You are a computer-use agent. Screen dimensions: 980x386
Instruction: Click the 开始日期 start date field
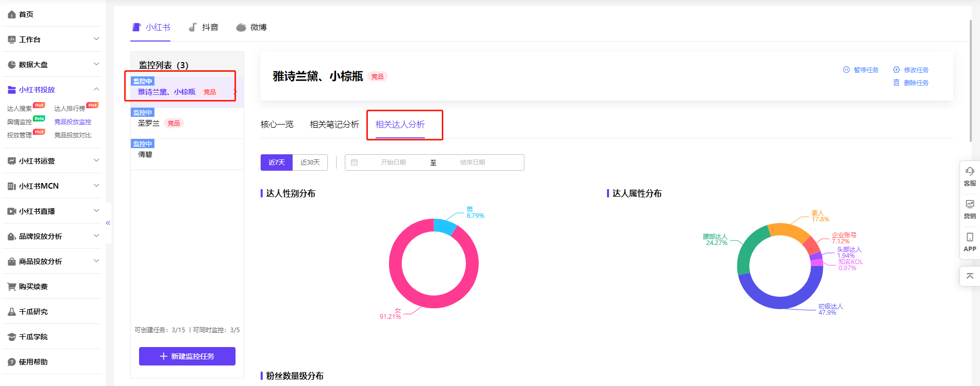click(x=393, y=162)
